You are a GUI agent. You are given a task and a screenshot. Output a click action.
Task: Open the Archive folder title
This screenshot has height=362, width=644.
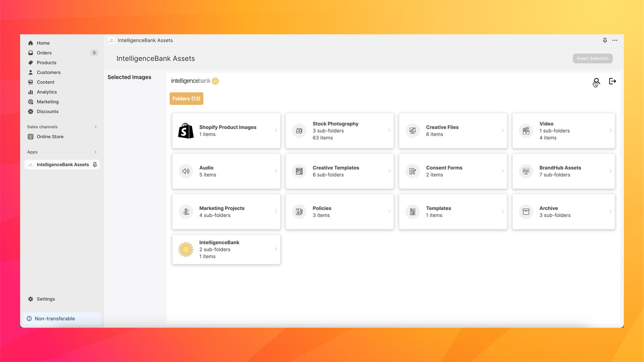(x=549, y=208)
